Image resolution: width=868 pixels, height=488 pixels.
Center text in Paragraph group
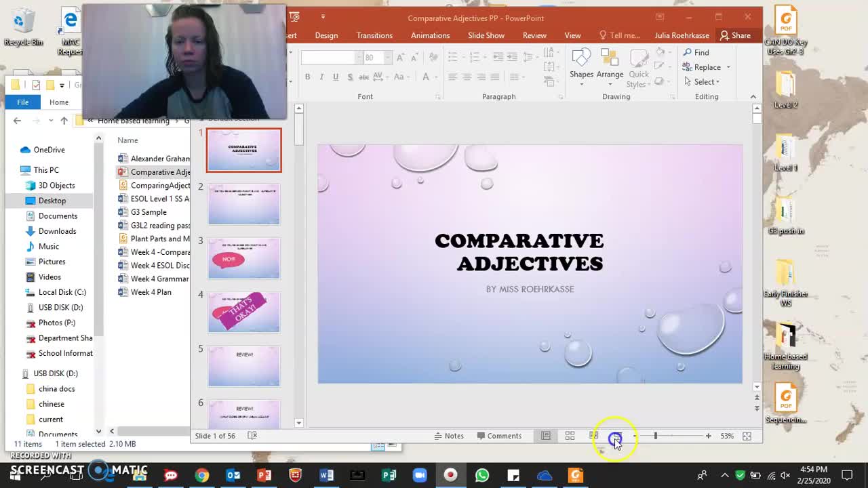click(467, 77)
